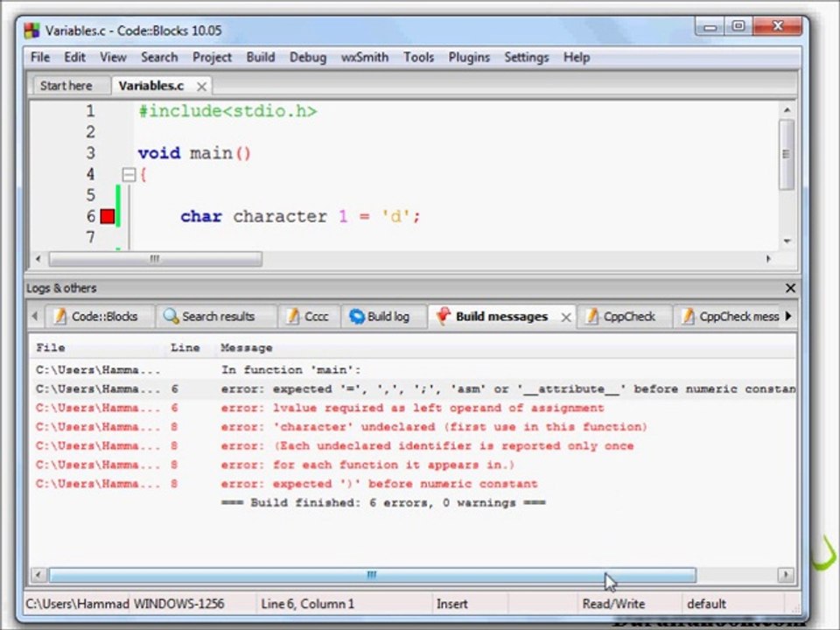Select the "Each undeclared identifier" error row
The image size is (840, 630).
coord(414,445)
